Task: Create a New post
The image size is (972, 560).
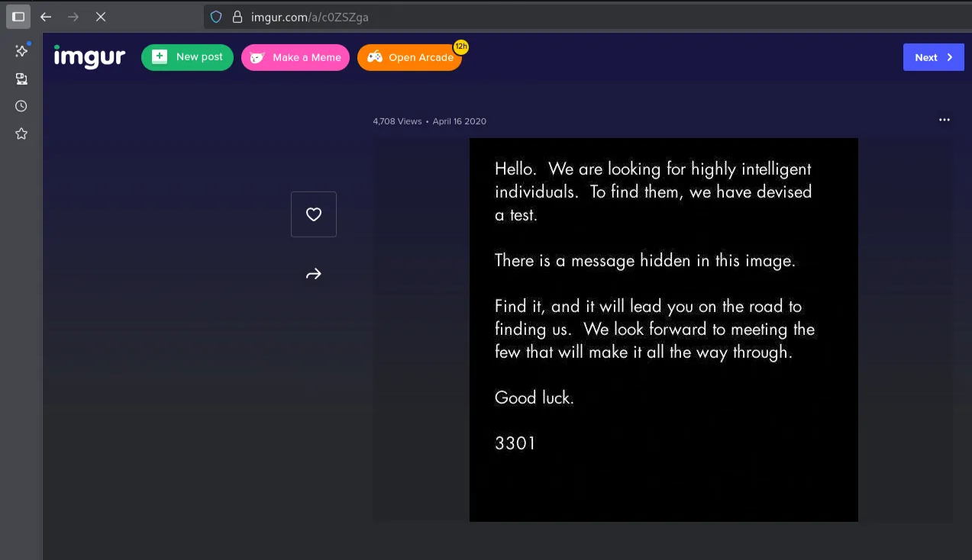Action: tap(187, 57)
